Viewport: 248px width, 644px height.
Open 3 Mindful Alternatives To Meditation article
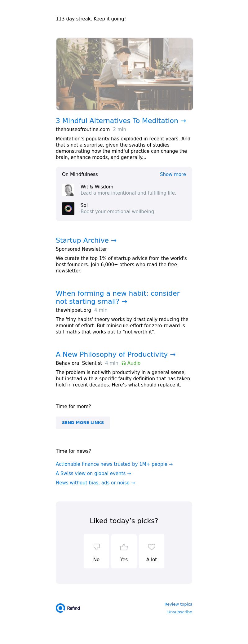121,121
